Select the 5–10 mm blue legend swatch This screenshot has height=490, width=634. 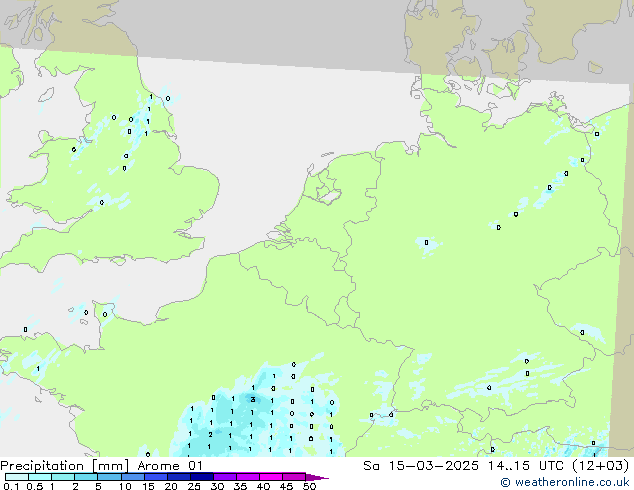[109, 477]
